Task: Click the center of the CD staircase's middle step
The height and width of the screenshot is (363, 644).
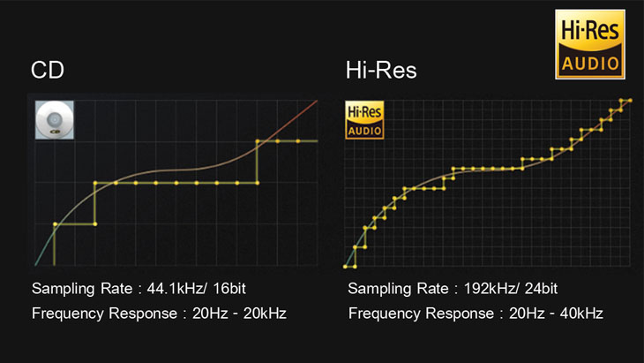Action: click(176, 183)
